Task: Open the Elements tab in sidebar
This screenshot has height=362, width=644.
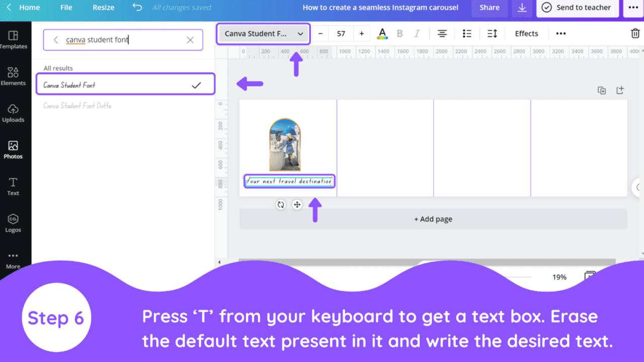Action: [x=13, y=76]
